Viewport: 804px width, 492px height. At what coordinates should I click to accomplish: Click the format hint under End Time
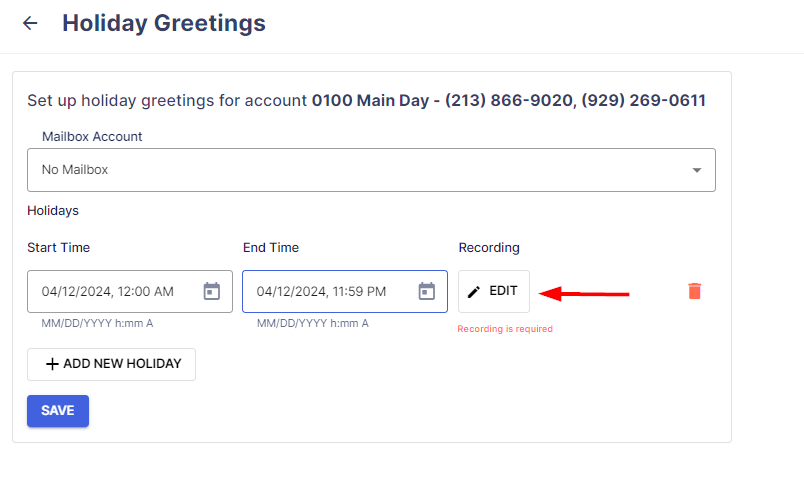313,323
